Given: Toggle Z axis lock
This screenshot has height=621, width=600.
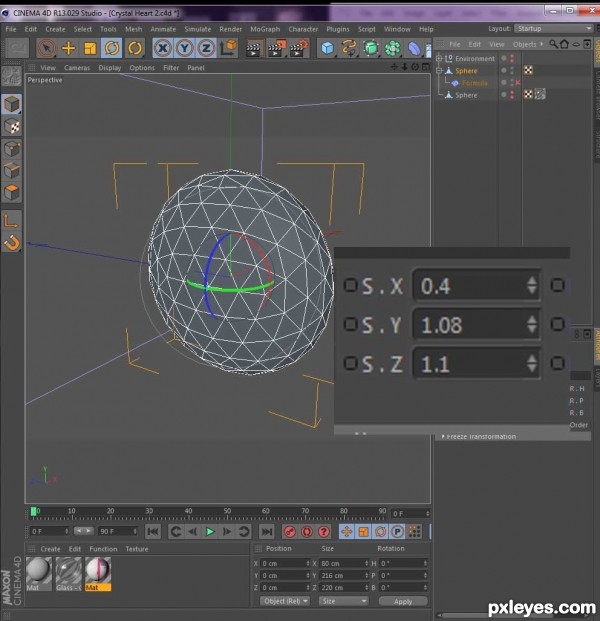Looking at the screenshot, I should coord(206,48).
